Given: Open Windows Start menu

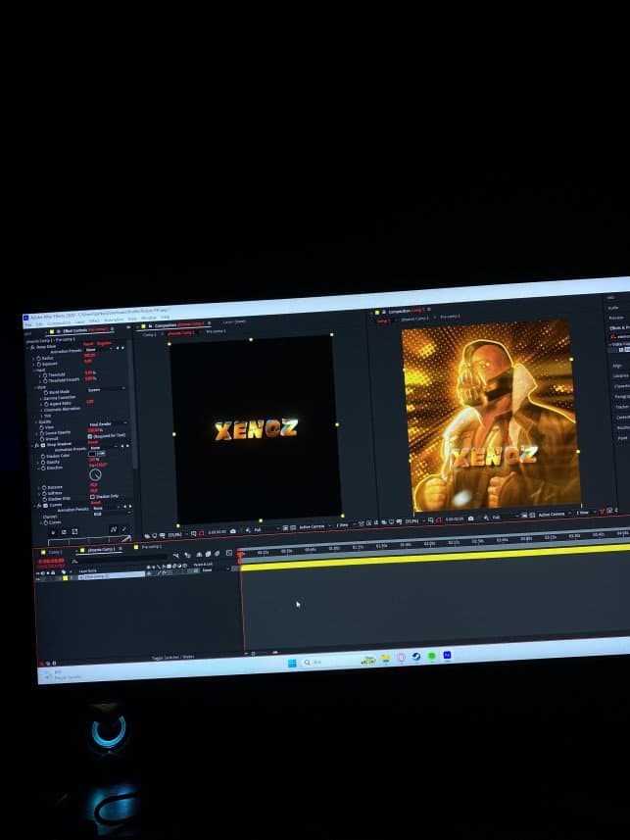Looking at the screenshot, I should (292, 664).
